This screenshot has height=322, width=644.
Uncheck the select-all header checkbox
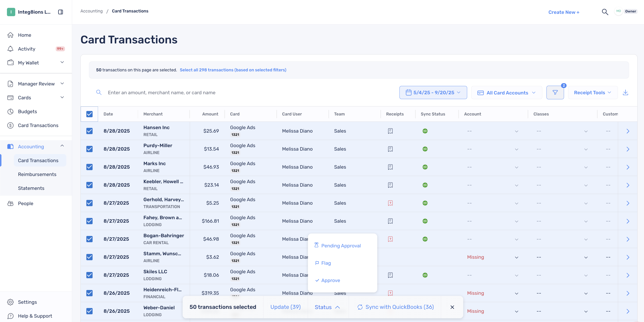(x=89, y=114)
